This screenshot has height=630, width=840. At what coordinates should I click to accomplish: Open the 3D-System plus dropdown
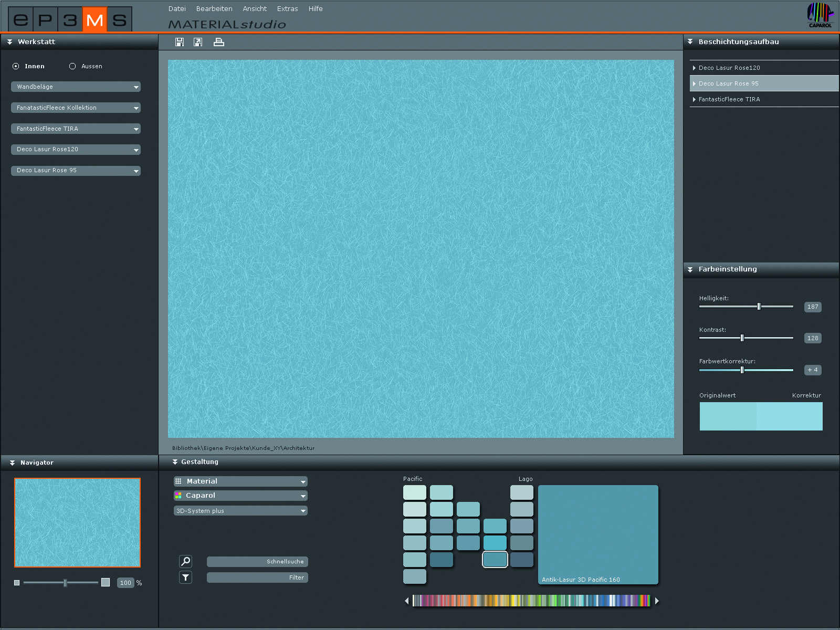pos(240,511)
